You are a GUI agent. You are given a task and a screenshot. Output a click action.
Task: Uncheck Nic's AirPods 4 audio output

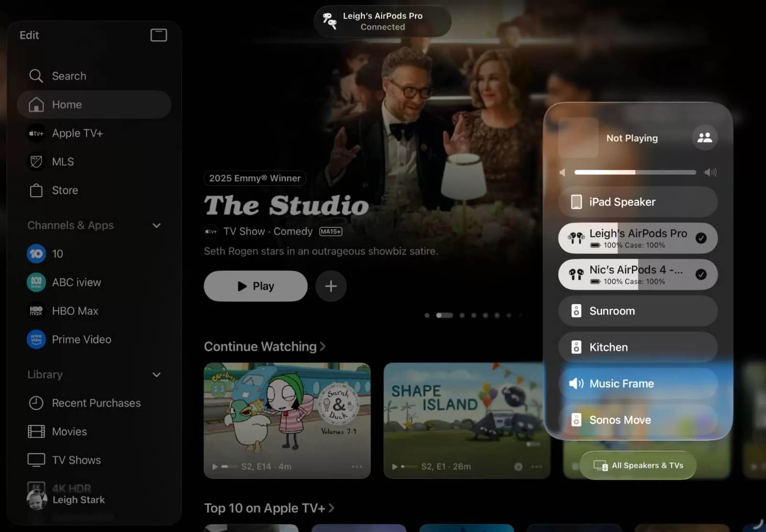[701, 274]
